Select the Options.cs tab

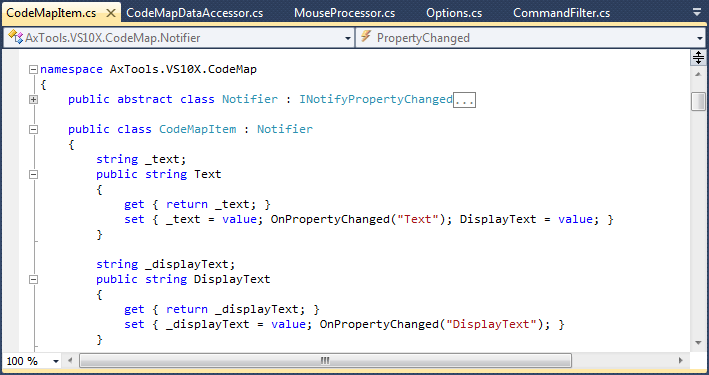click(454, 13)
